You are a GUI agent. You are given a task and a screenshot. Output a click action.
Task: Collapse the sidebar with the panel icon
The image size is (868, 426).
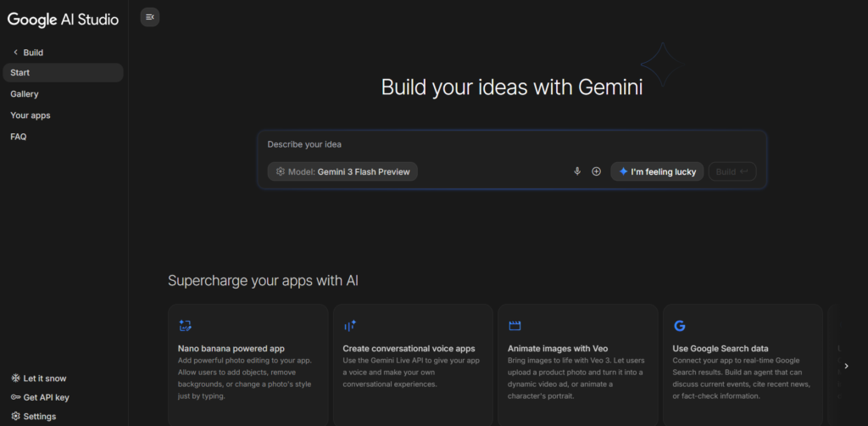(x=150, y=17)
